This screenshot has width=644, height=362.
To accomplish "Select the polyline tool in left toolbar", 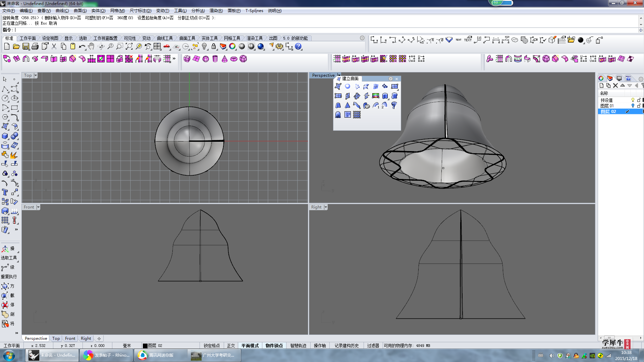I will coord(5,89).
